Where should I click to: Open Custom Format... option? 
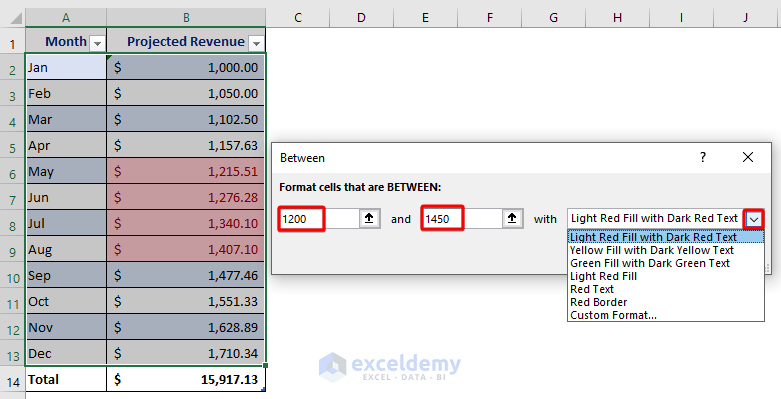(666, 315)
